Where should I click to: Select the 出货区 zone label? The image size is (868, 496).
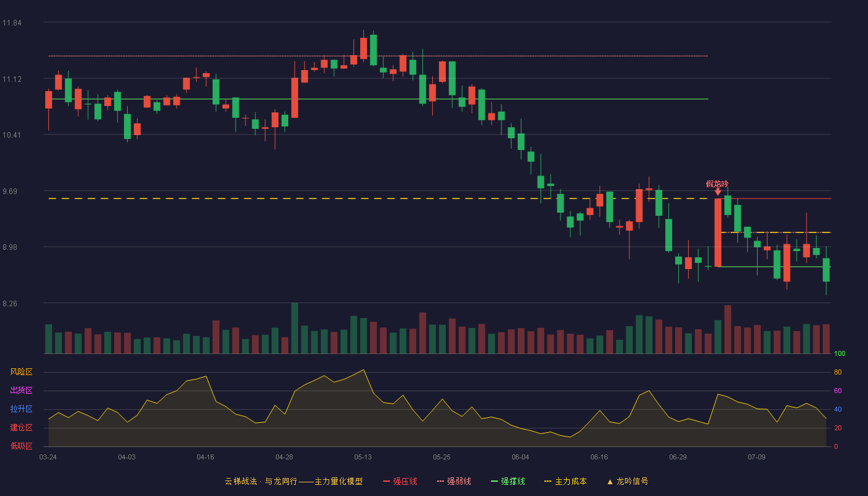click(x=21, y=391)
